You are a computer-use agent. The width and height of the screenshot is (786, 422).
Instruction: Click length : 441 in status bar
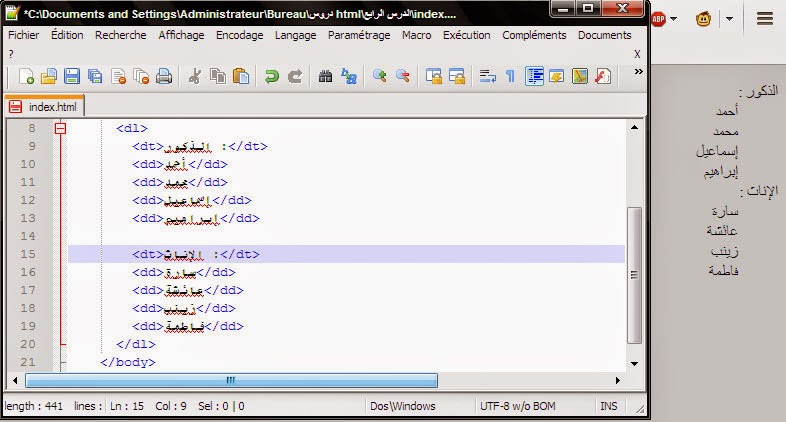point(34,406)
